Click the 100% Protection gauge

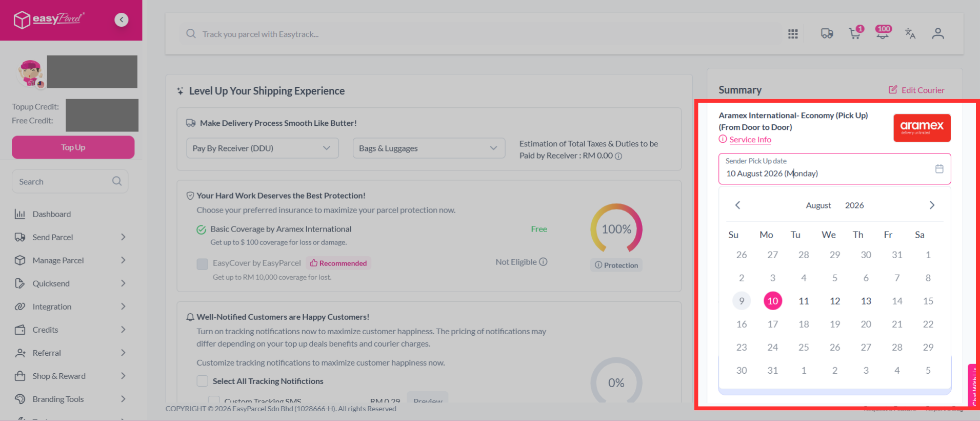point(616,229)
